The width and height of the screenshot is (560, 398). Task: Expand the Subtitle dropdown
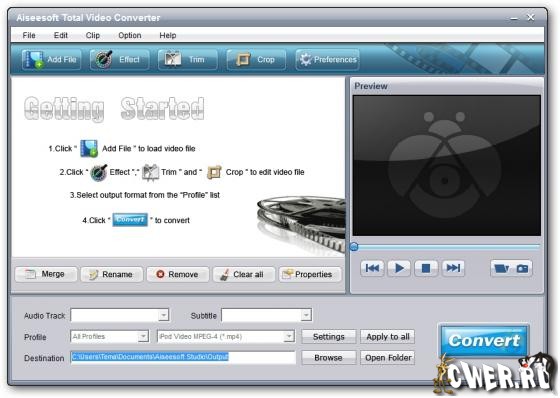pyautogui.click(x=266, y=315)
